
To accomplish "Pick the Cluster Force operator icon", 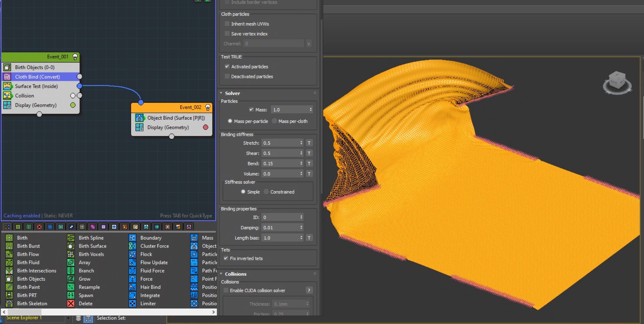I will (x=133, y=246).
